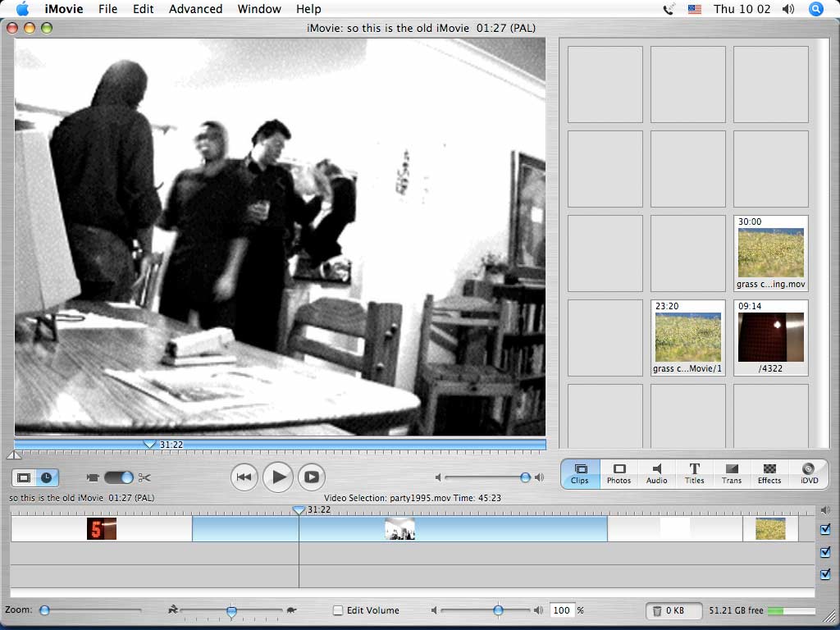Click the turtle slower speed icon
Image resolution: width=840 pixels, height=630 pixels.
pyautogui.click(x=291, y=609)
